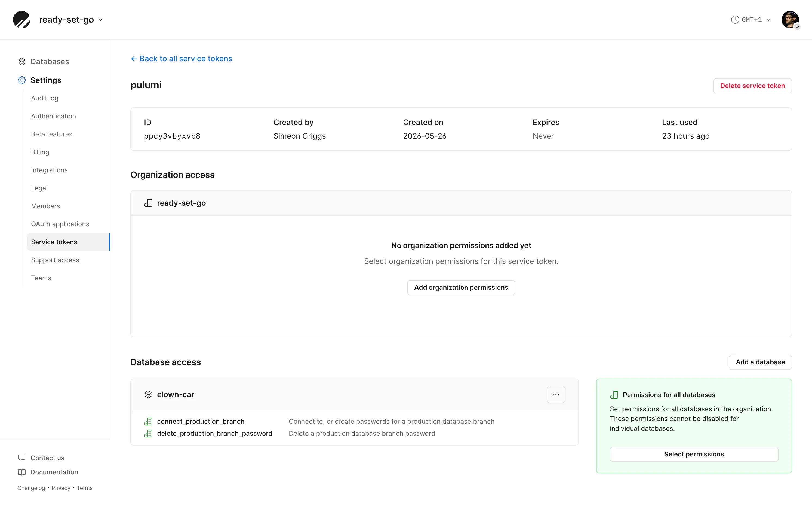Click the green icon beside connect_production_branch

pyautogui.click(x=148, y=422)
